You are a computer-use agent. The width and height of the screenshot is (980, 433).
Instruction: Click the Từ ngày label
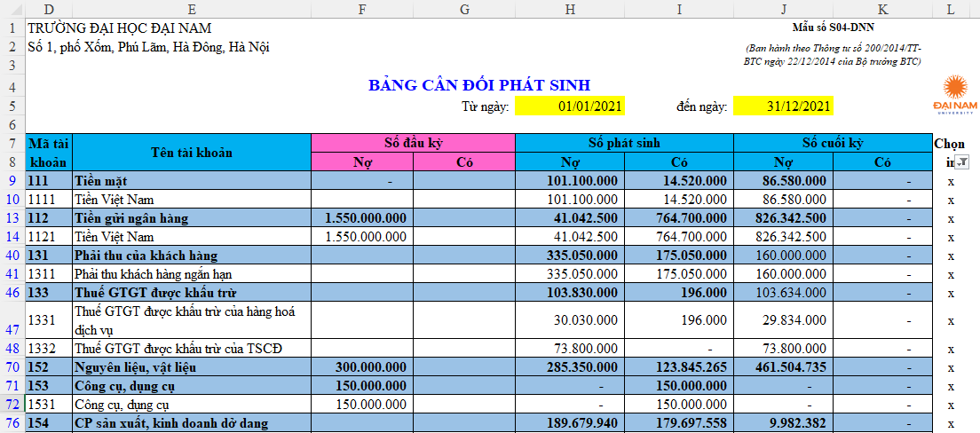click(x=485, y=106)
